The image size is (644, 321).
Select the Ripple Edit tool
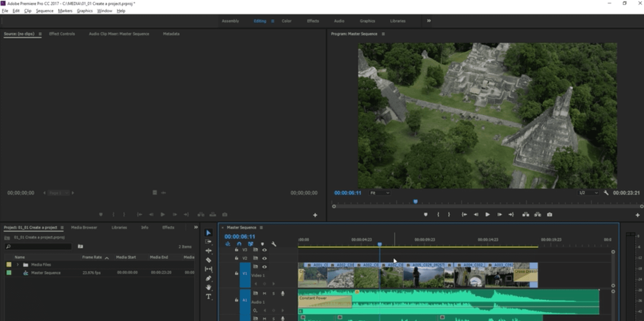pyautogui.click(x=208, y=251)
